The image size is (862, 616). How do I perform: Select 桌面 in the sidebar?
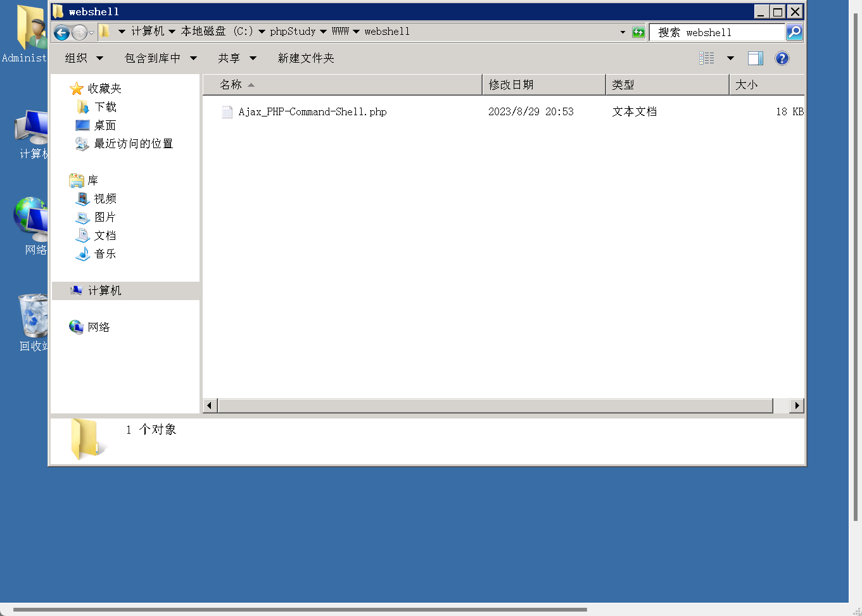click(105, 125)
